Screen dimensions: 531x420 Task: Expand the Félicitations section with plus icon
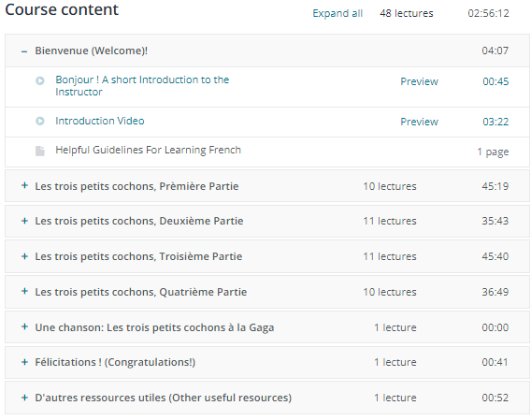(x=24, y=362)
